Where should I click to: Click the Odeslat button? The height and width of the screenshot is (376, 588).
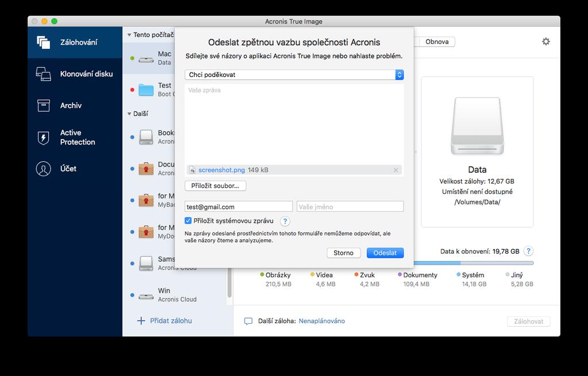[385, 253]
